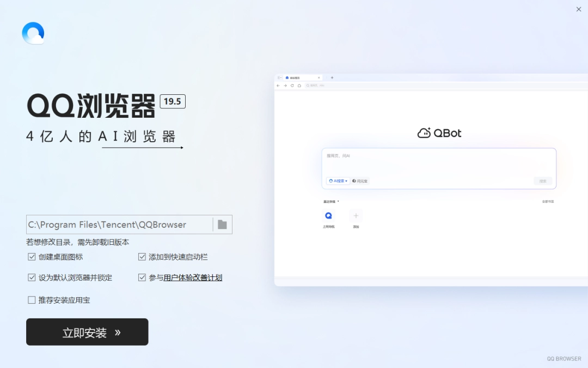Click the 立即安装 button

pos(87,331)
